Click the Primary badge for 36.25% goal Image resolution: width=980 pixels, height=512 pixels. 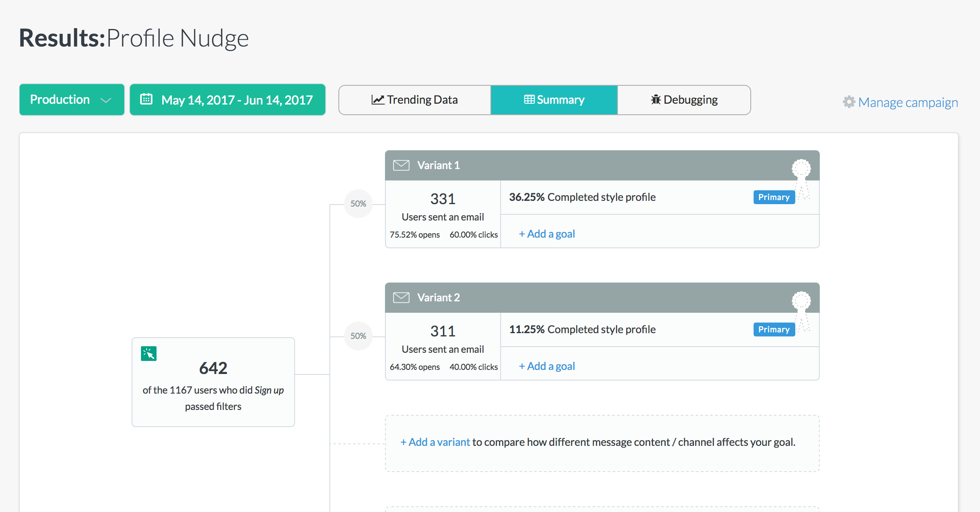pyautogui.click(x=774, y=197)
